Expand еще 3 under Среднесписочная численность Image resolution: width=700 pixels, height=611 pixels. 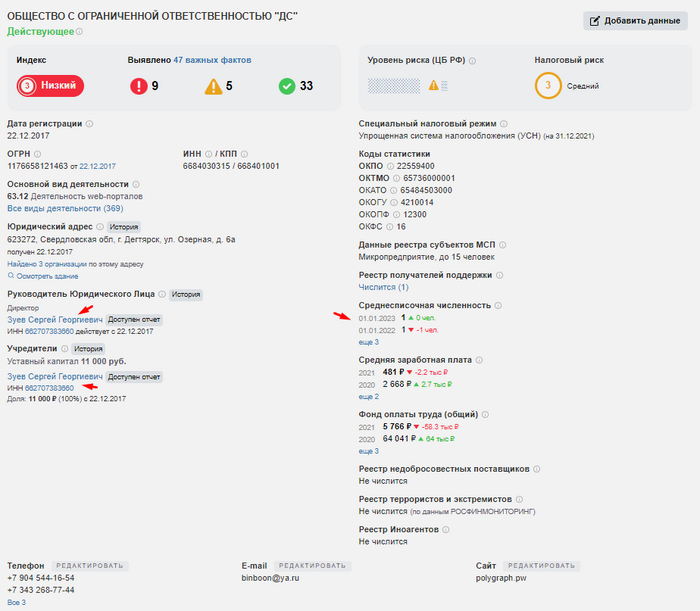(369, 342)
